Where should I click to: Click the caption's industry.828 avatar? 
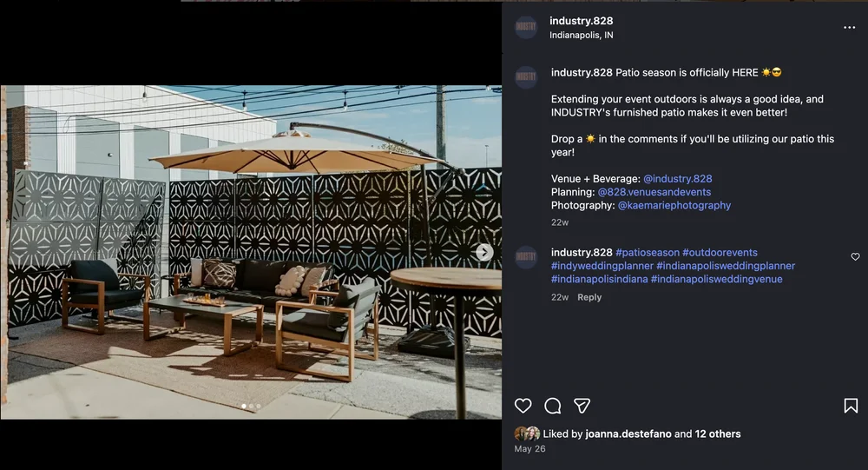click(x=526, y=77)
